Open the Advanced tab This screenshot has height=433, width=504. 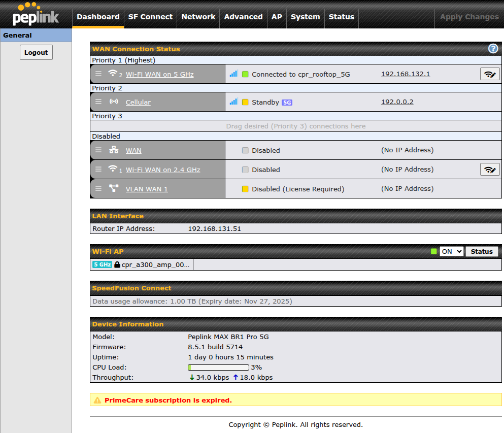(243, 17)
